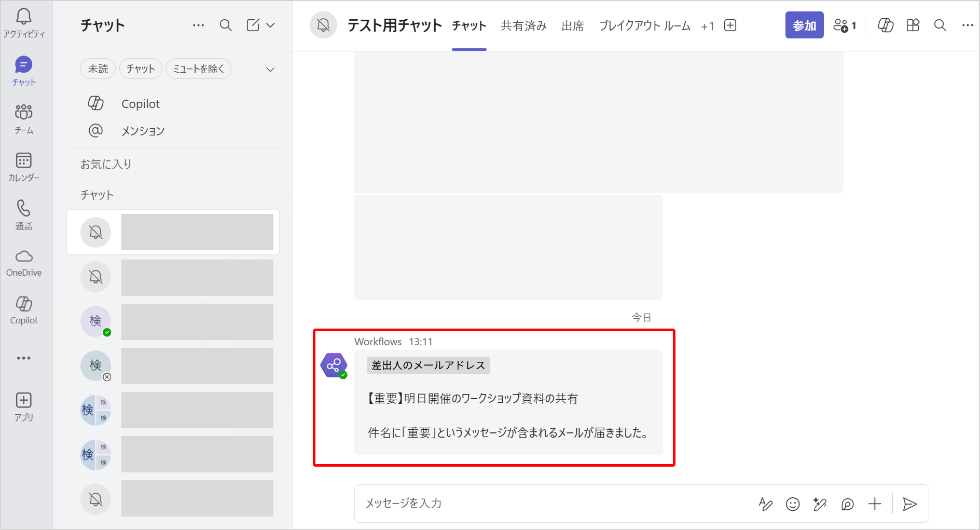This screenshot has width=980, height=530.
Task: Expand the filter chevron beside ミュートを除く
Action: [x=270, y=70]
